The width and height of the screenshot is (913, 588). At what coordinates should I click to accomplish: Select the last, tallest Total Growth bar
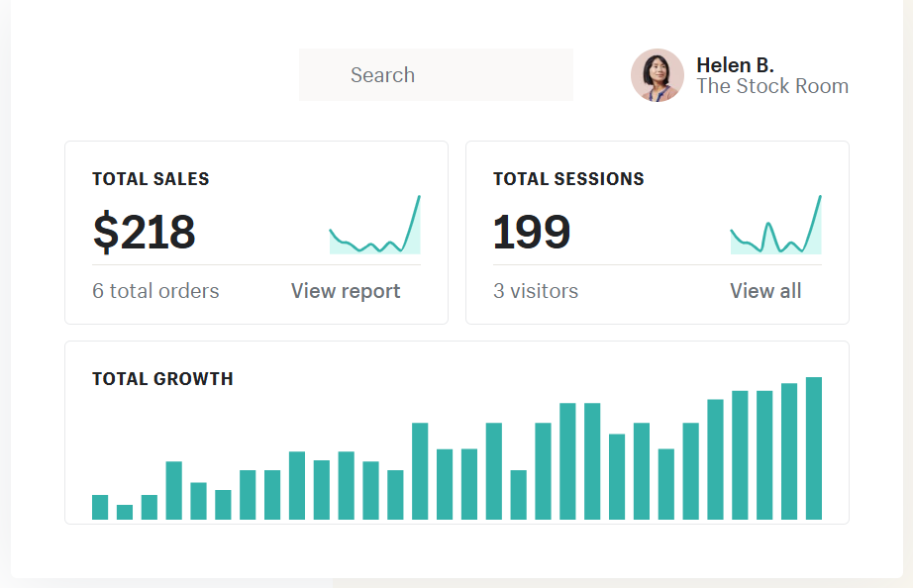tap(814, 448)
